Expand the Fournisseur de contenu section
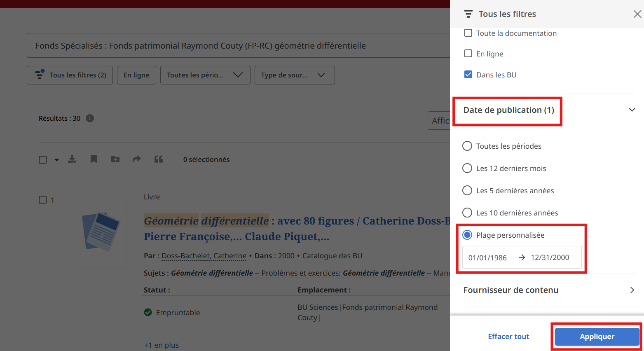The image size is (644, 351). click(x=632, y=290)
